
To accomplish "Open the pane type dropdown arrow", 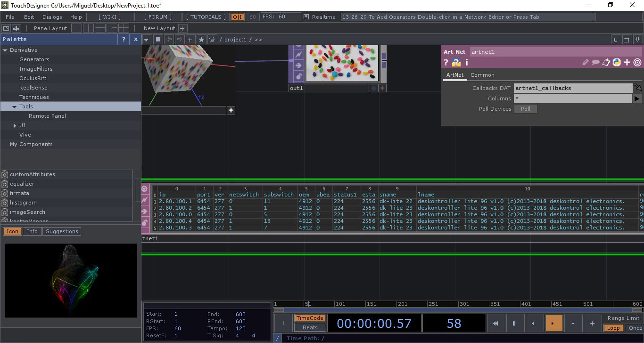I will [x=147, y=40].
